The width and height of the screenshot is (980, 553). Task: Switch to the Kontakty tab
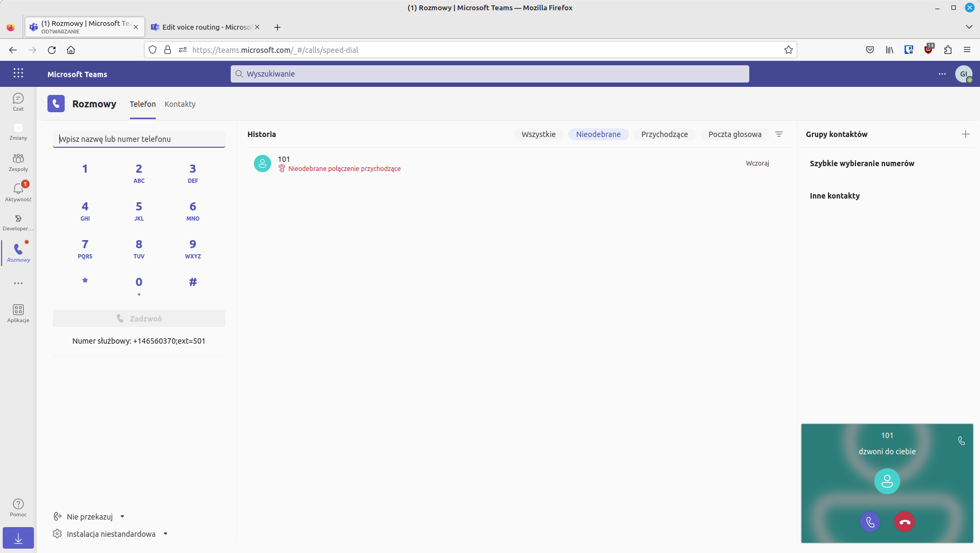pyautogui.click(x=180, y=104)
